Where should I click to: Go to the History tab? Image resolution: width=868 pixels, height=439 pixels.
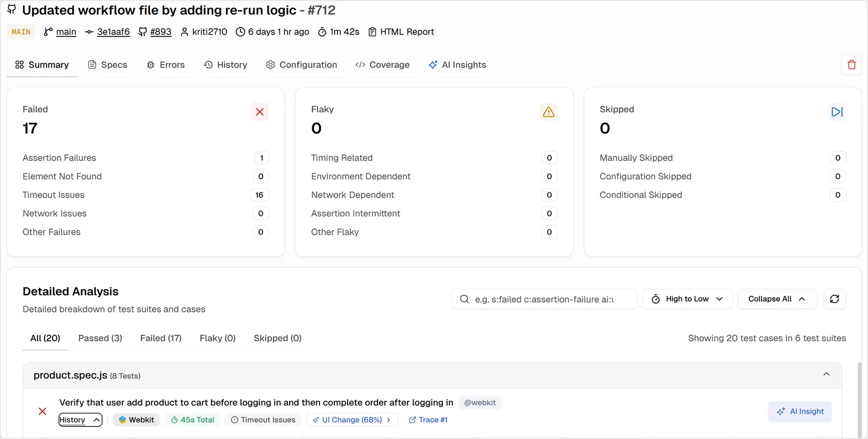tap(225, 65)
